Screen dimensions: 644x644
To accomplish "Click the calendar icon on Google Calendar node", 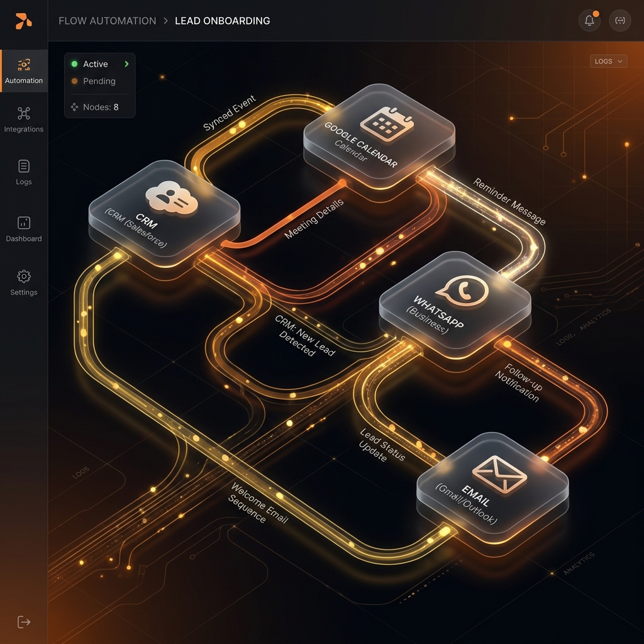I will pos(387,123).
